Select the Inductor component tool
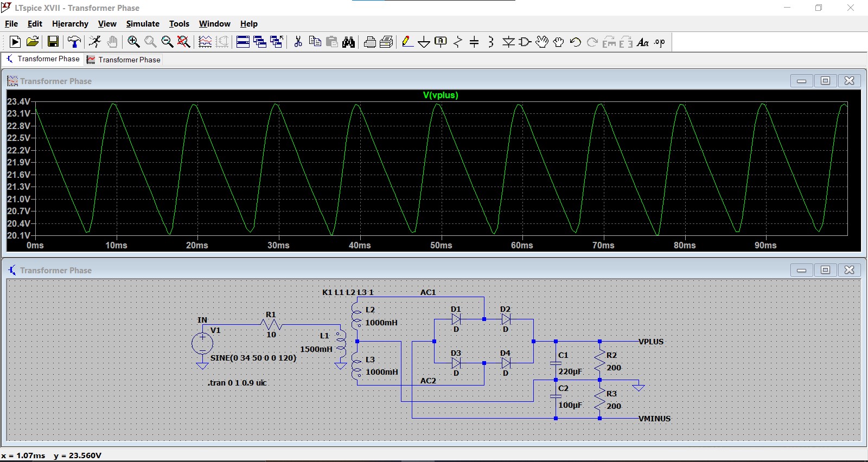This screenshot has width=868, height=462. [x=491, y=42]
